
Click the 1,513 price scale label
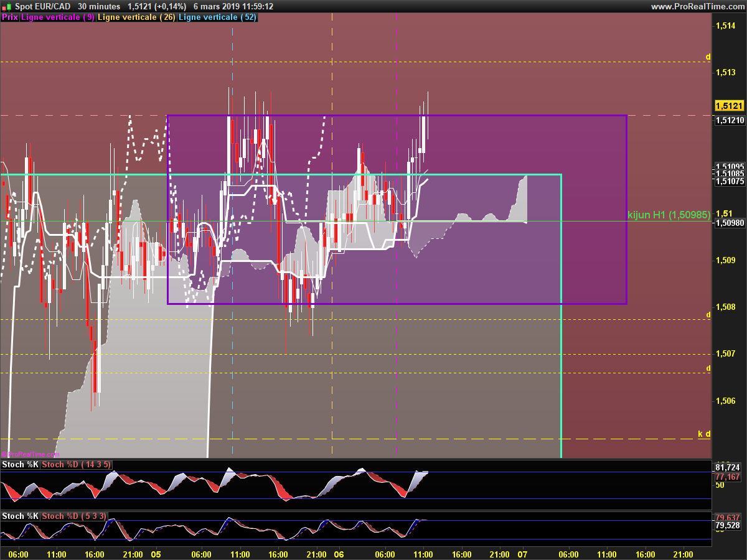(726, 72)
